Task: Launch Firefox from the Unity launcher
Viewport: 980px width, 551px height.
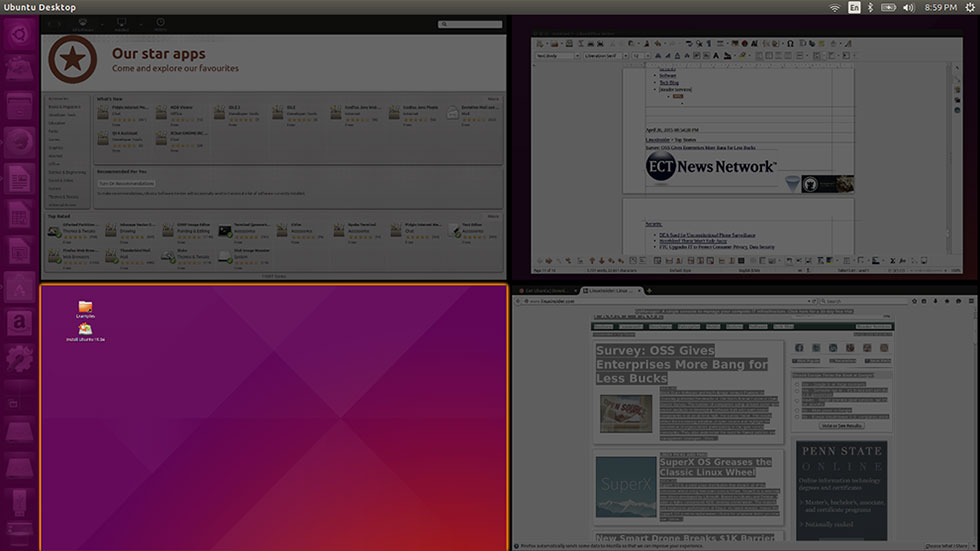Action: (19, 142)
